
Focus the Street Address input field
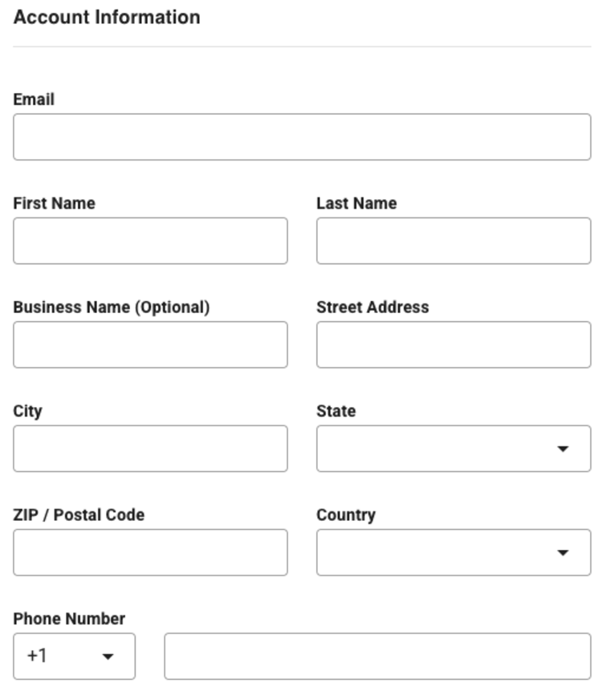click(454, 344)
